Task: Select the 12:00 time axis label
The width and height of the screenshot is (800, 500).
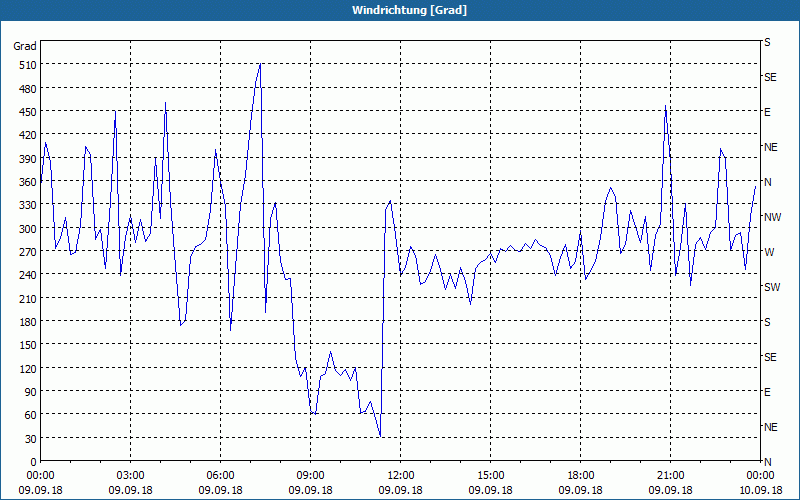Action: click(x=401, y=476)
